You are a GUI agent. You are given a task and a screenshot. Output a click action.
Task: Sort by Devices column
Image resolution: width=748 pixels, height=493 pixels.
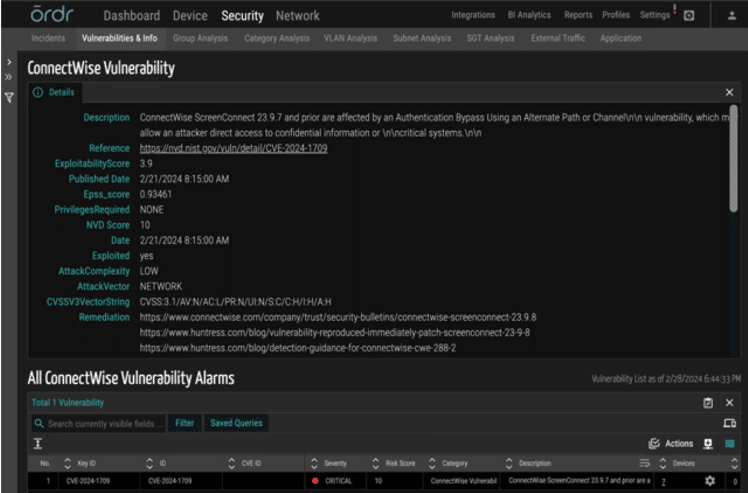[663, 463]
